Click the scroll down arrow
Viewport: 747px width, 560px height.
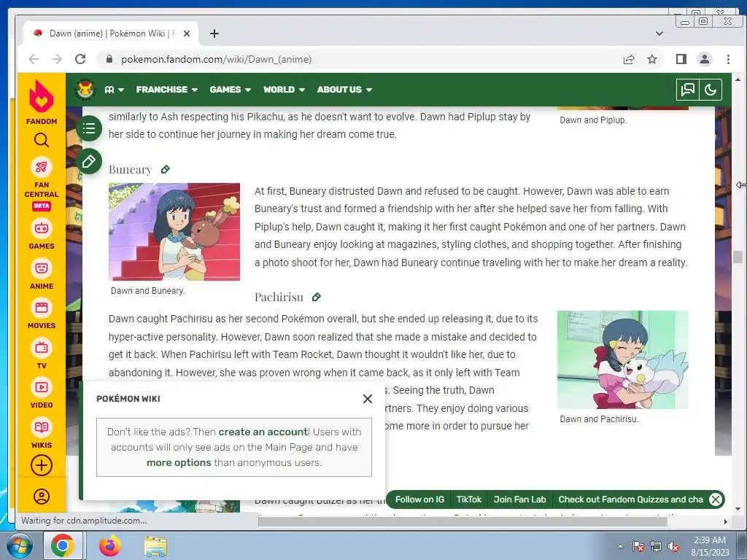pos(738,509)
